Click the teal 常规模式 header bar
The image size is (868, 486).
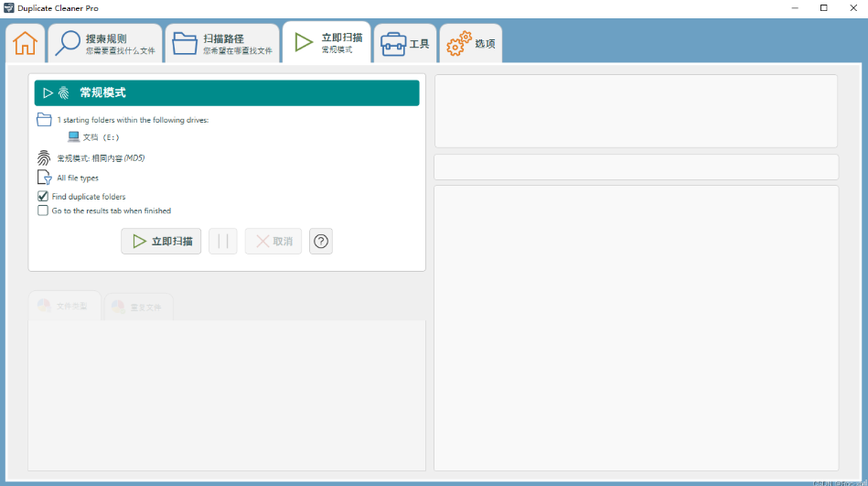227,92
